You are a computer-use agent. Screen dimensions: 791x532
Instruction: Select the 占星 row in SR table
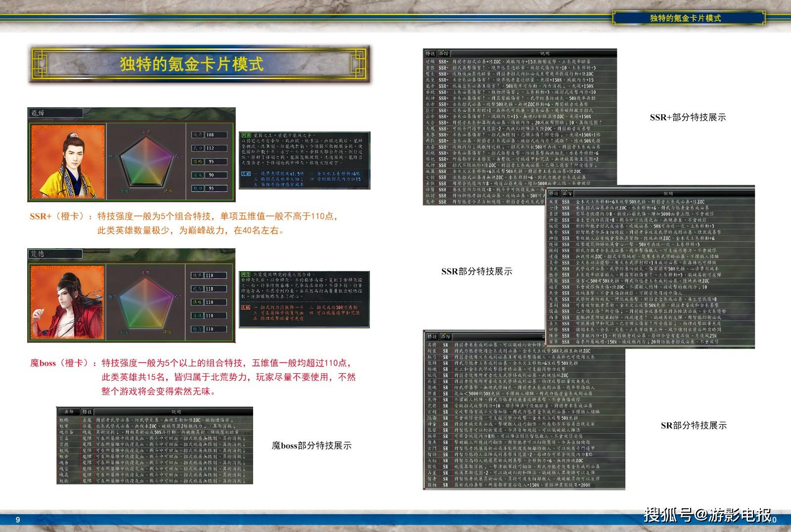[525, 473]
